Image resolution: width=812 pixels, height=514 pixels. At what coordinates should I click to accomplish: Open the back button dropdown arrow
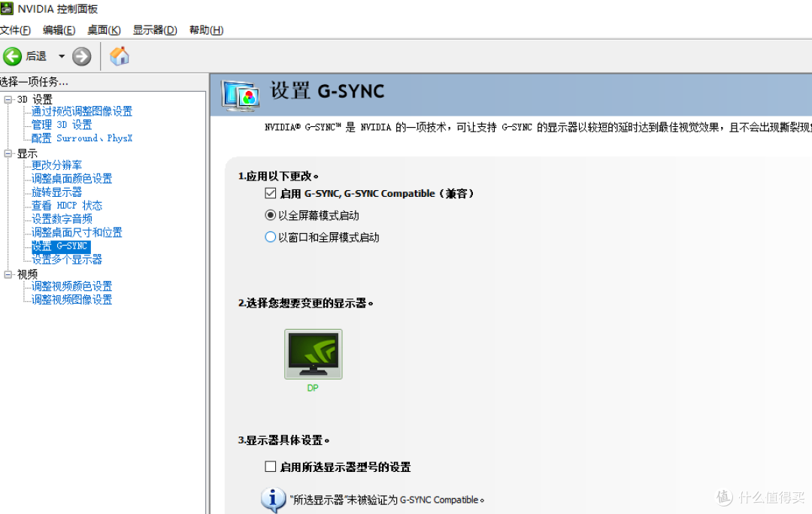pyautogui.click(x=62, y=56)
